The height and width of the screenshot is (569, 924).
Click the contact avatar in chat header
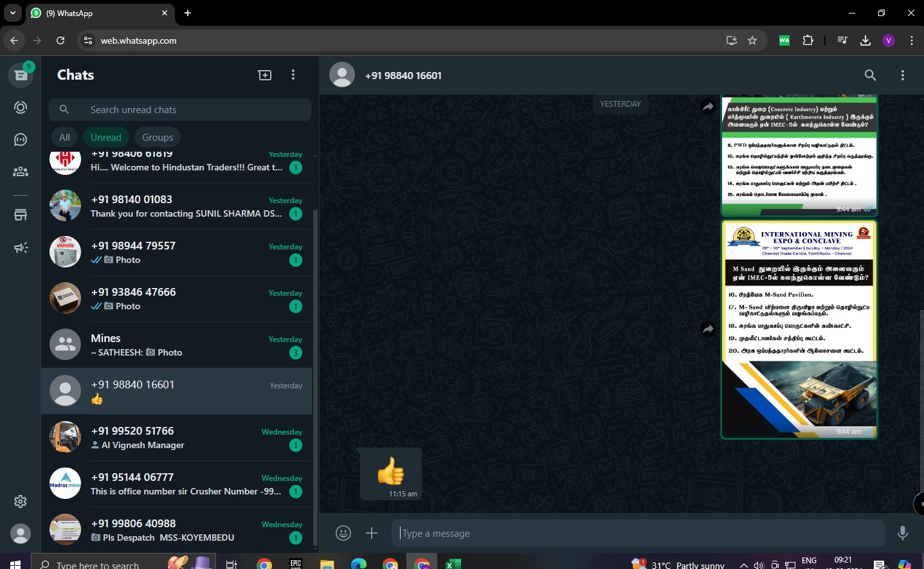point(342,75)
